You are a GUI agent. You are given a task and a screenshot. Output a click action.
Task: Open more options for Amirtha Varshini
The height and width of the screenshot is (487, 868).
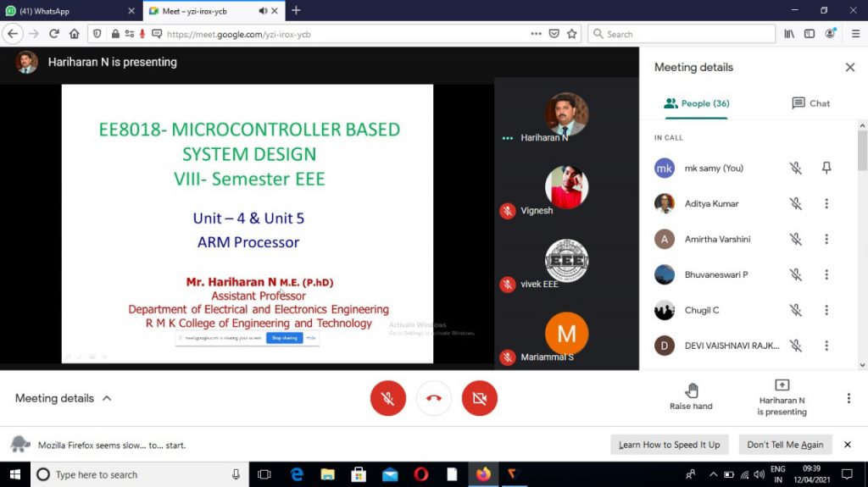point(826,239)
